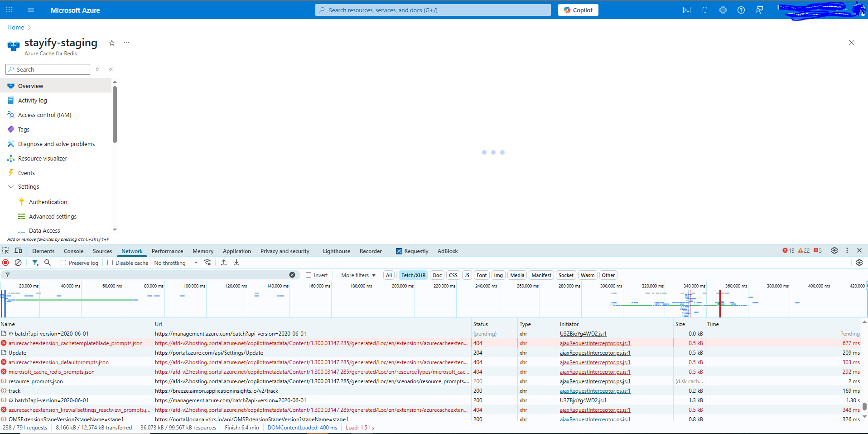868x434 pixels.
Task: Switch to the Console tab
Action: pyautogui.click(x=73, y=251)
